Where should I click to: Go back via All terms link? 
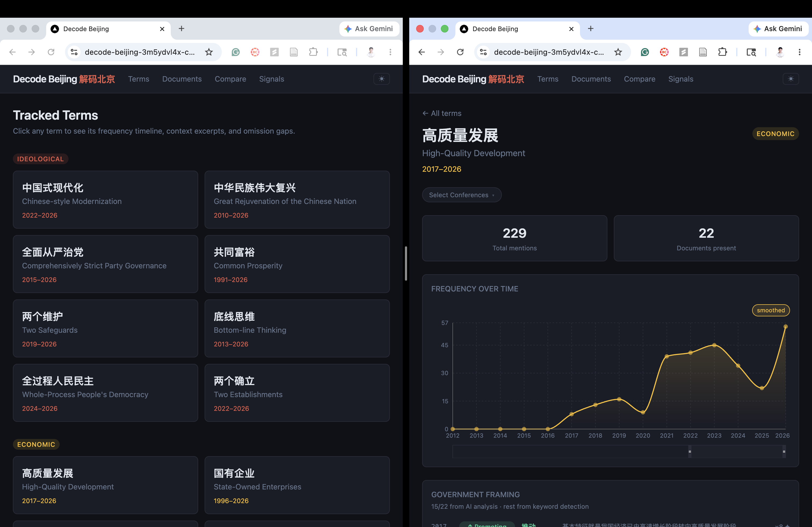pyautogui.click(x=442, y=113)
